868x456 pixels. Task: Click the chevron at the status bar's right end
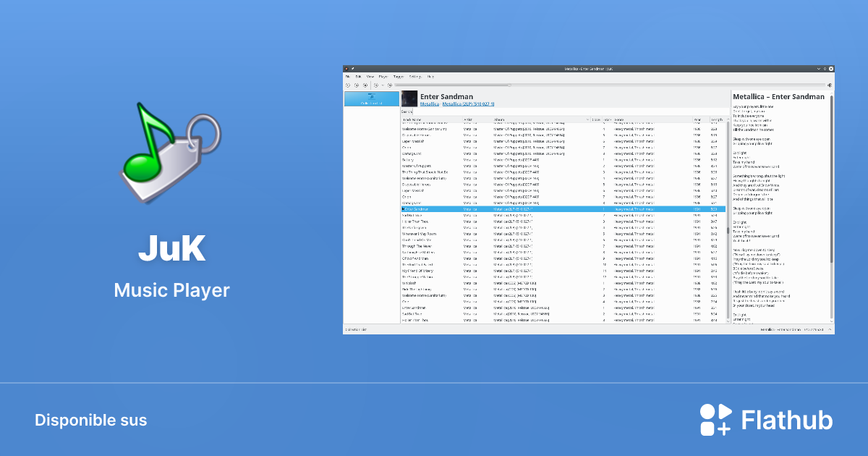pos(830,329)
